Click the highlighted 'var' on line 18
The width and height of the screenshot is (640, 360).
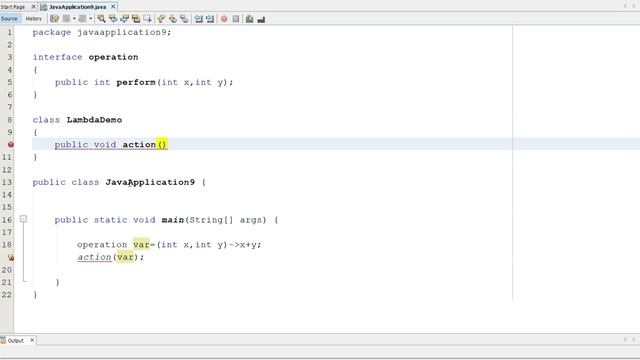141,244
